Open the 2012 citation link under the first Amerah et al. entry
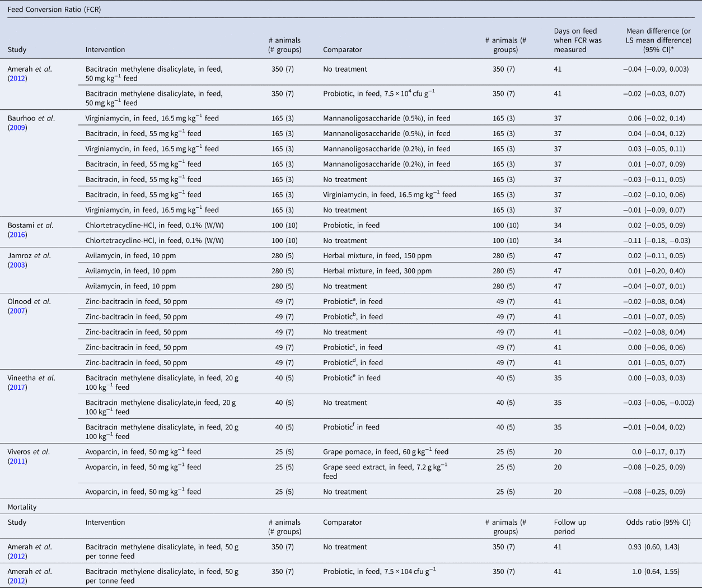702x588 pixels. coord(17,78)
